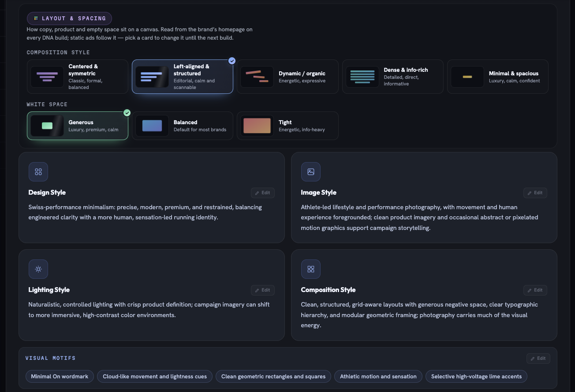The height and width of the screenshot is (392, 575).
Task: Edit the Visual Motifs list
Action: [x=538, y=358]
